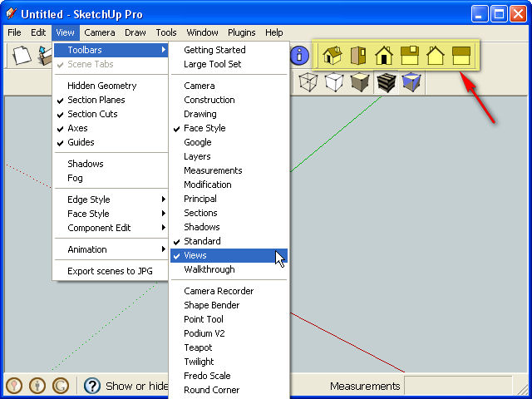The image size is (532, 399).
Task: Toggle the Axes checkbox off
Action: tap(77, 128)
